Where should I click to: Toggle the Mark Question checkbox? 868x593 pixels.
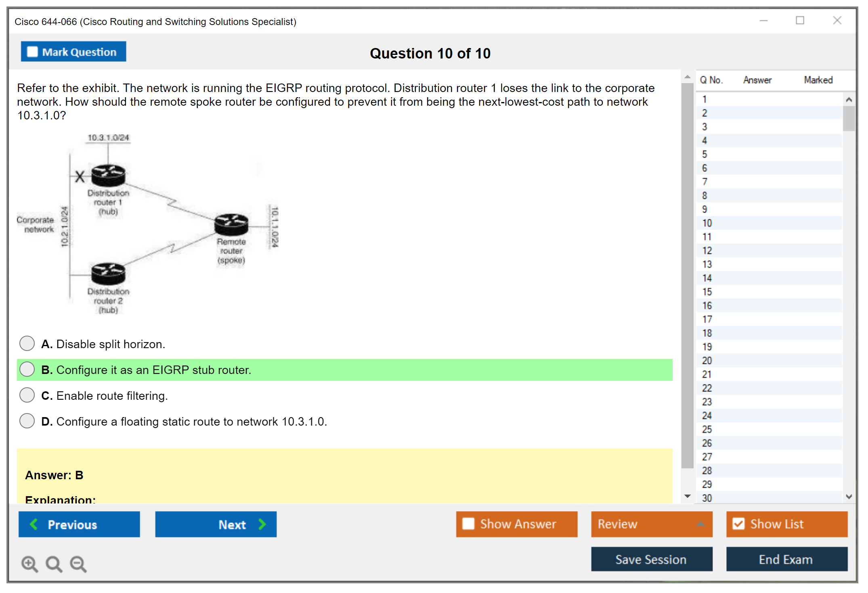[x=32, y=52]
